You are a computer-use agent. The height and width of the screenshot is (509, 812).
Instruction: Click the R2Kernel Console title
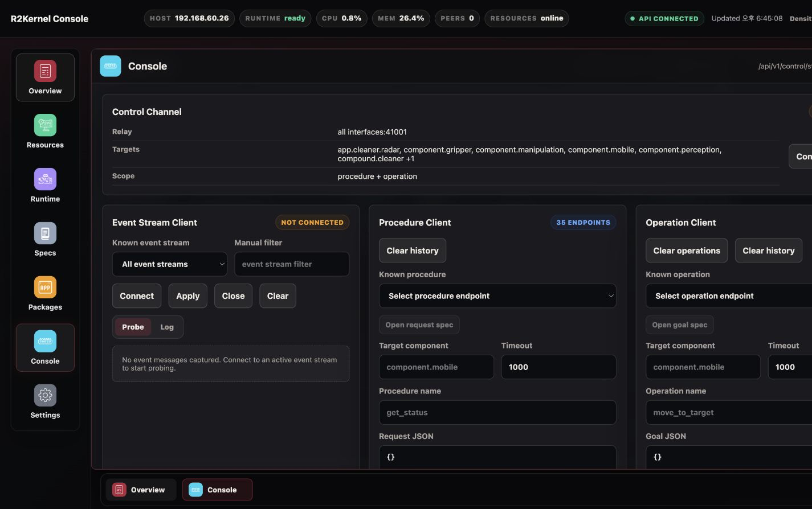[x=50, y=19]
